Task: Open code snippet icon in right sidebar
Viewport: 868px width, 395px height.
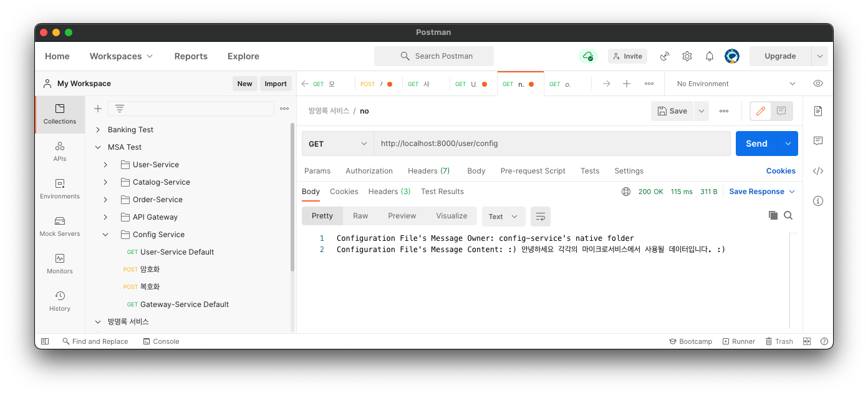Action: (818, 171)
